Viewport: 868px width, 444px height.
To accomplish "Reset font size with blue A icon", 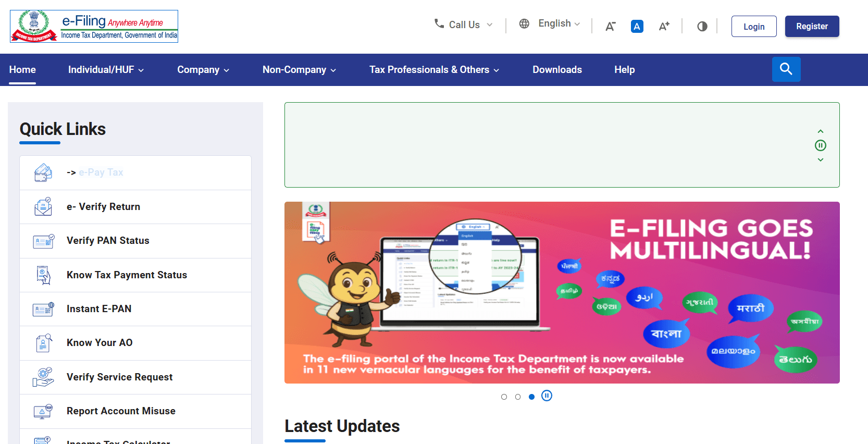I will coord(637,26).
